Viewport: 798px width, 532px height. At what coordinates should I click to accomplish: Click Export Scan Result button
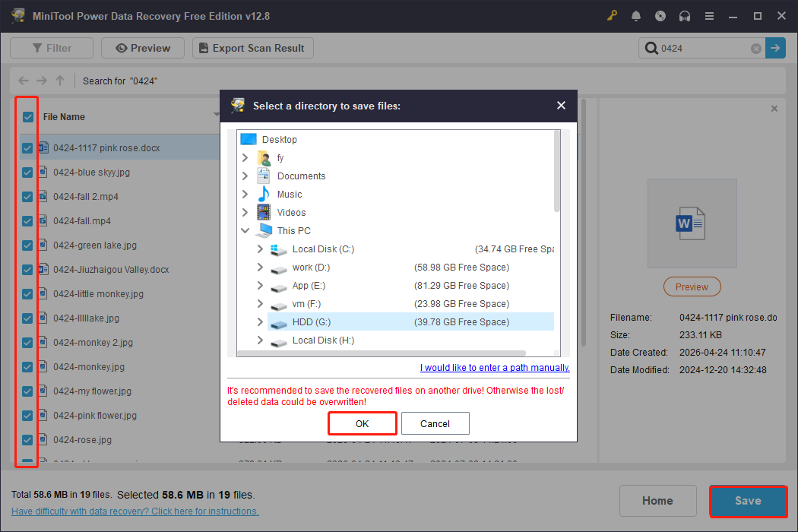click(252, 48)
